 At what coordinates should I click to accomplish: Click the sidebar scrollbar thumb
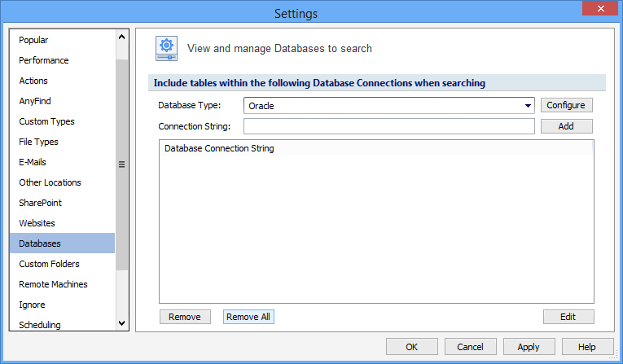pyautogui.click(x=122, y=164)
